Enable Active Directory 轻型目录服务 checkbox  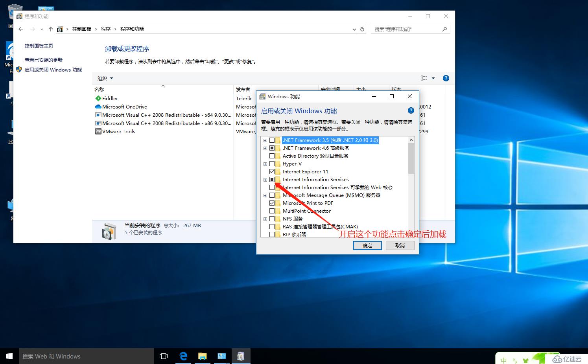coord(272,156)
